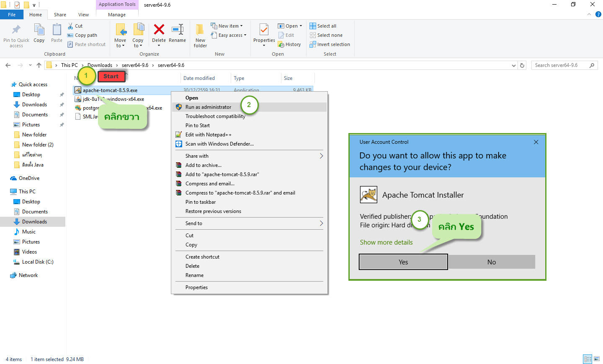Click Yes in User Account Control

pyautogui.click(x=403, y=262)
